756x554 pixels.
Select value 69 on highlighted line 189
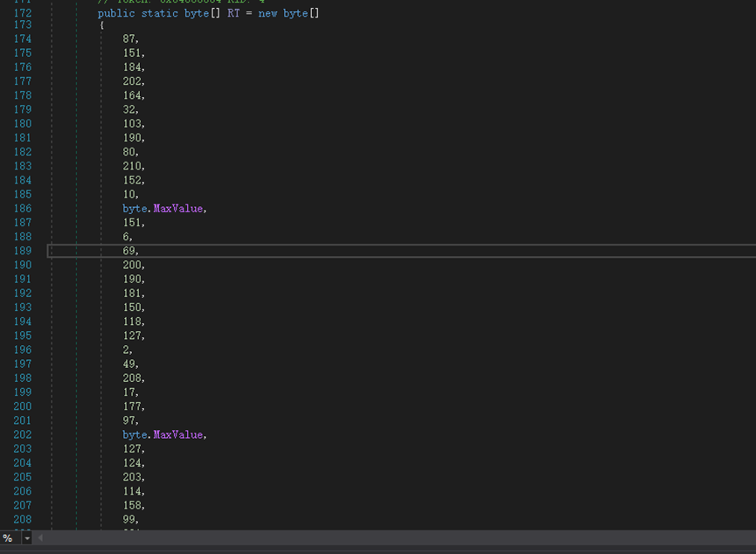tap(128, 251)
